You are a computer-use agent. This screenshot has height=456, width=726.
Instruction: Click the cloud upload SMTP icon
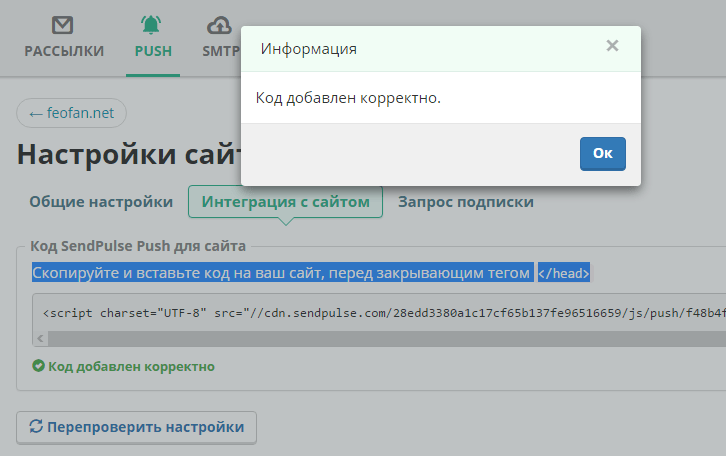(219, 25)
